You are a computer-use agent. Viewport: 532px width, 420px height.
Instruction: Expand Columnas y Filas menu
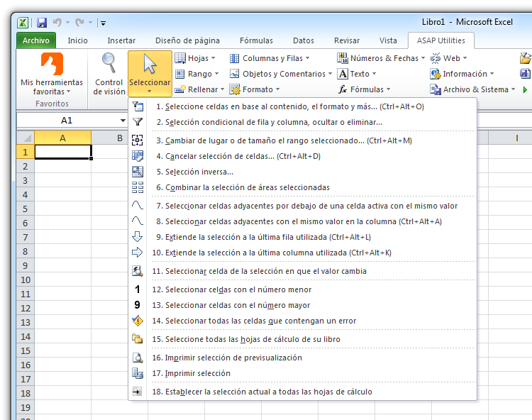(270, 58)
